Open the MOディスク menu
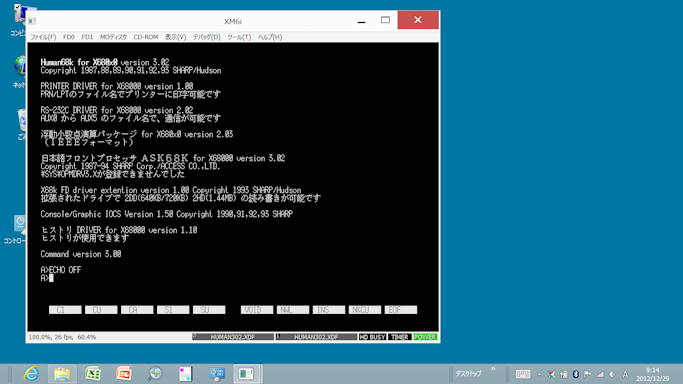The image size is (683, 384). coord(113,37)
